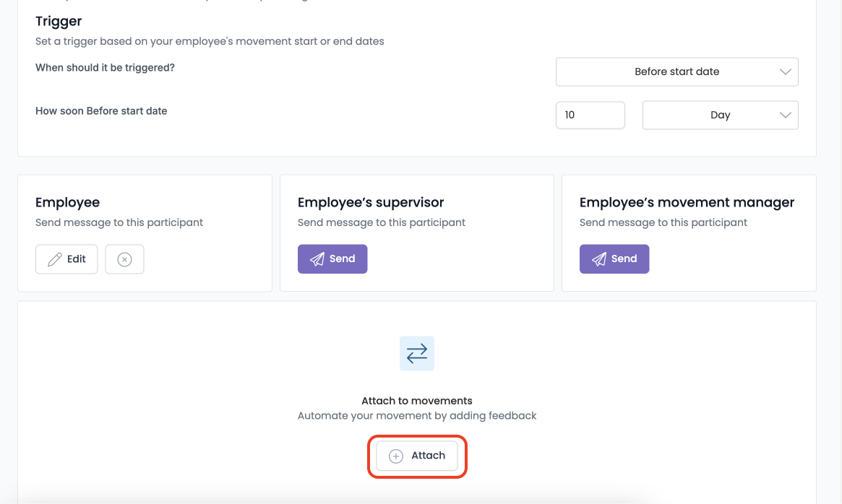Edit the Employee message
This screenshot has width=842, height=504.
point(66,259)
